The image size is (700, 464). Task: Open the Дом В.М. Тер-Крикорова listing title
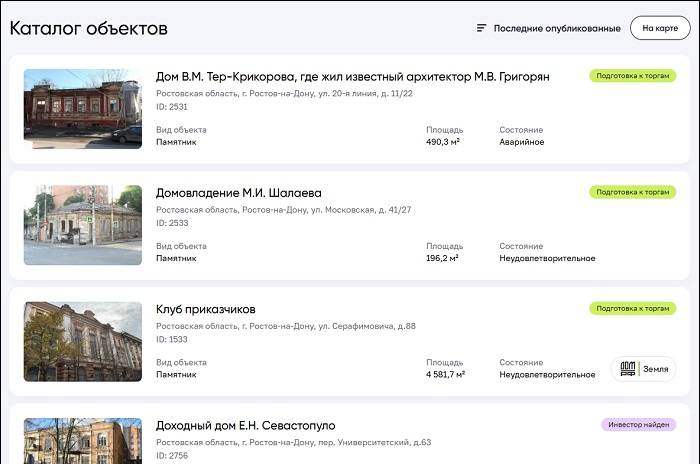pos(352,77)
